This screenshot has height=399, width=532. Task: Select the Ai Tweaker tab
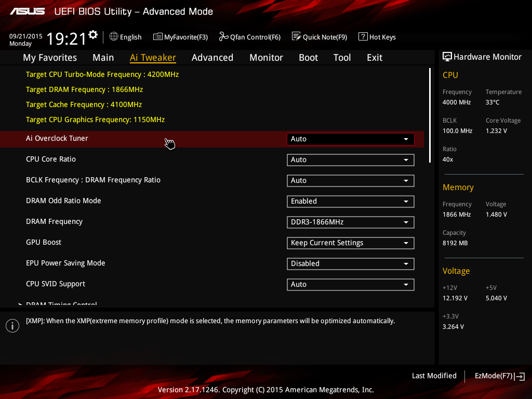pyautogui.click(x=153, y=58)
